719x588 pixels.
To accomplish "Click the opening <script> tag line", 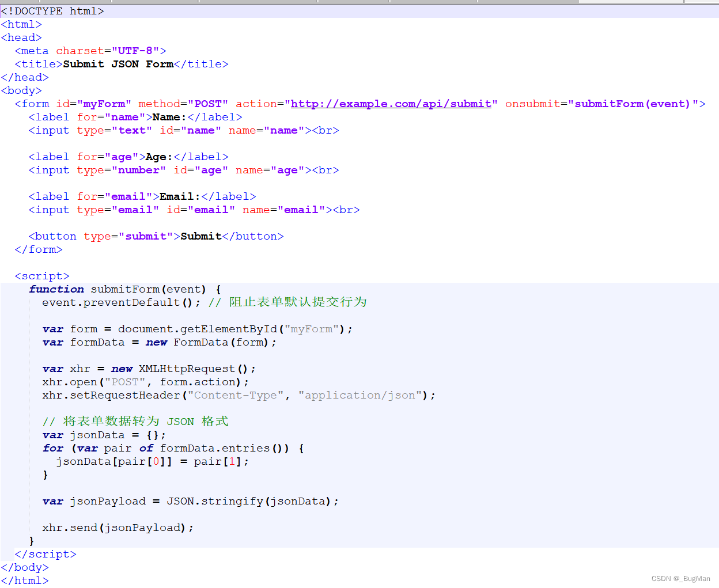I will pyautogui.click(x=42, y=276).
